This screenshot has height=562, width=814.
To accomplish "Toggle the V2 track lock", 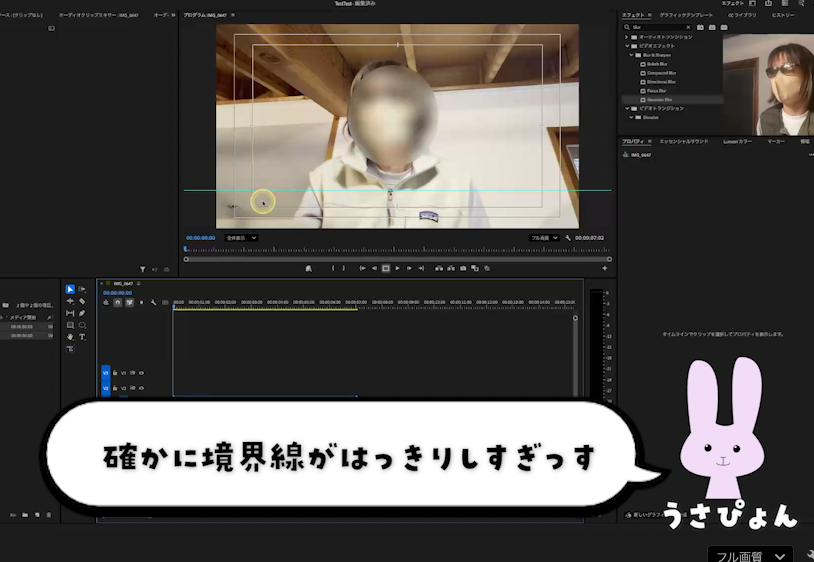I will pyautogui.click(x=115, y=388).
